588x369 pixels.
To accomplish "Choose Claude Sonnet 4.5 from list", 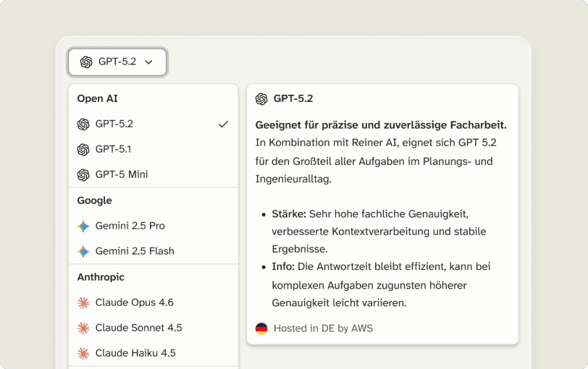I will (139, 328).
